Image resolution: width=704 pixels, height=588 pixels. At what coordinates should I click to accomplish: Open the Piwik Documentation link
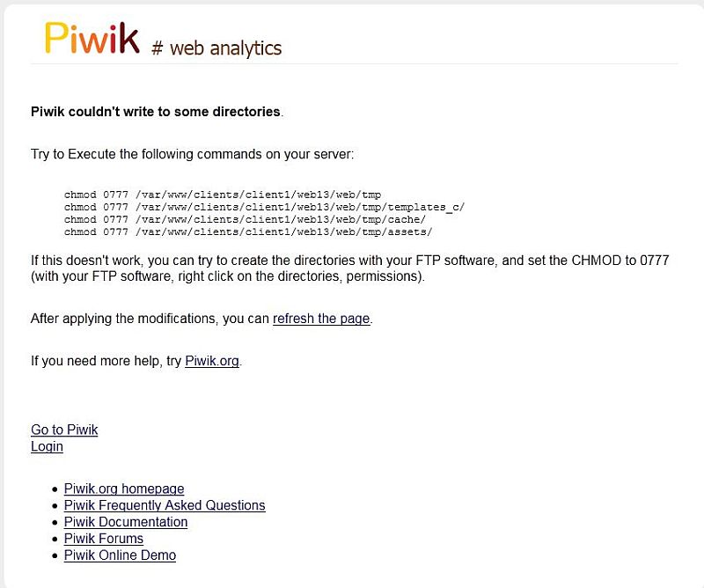(x=126, y=522)
